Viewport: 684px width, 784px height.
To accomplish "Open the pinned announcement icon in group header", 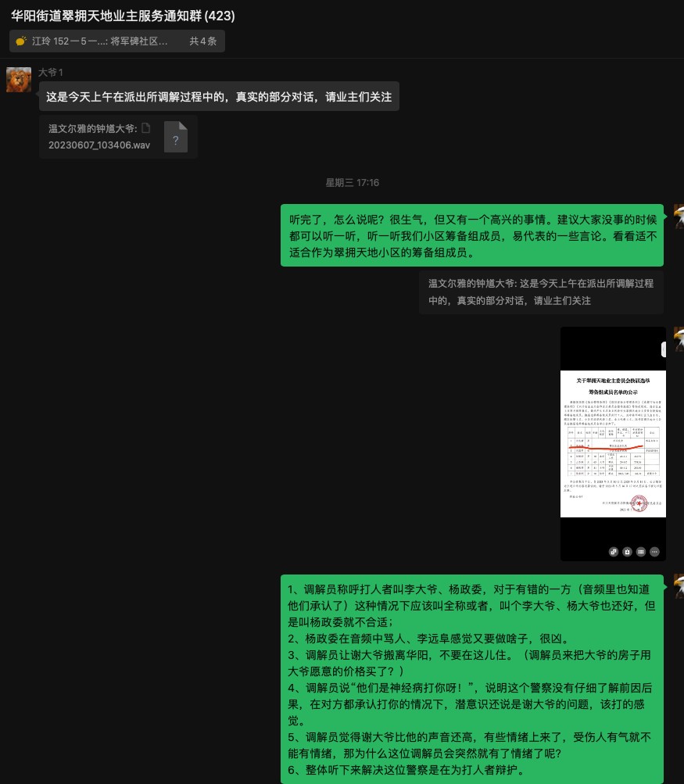I will point(21,41).
